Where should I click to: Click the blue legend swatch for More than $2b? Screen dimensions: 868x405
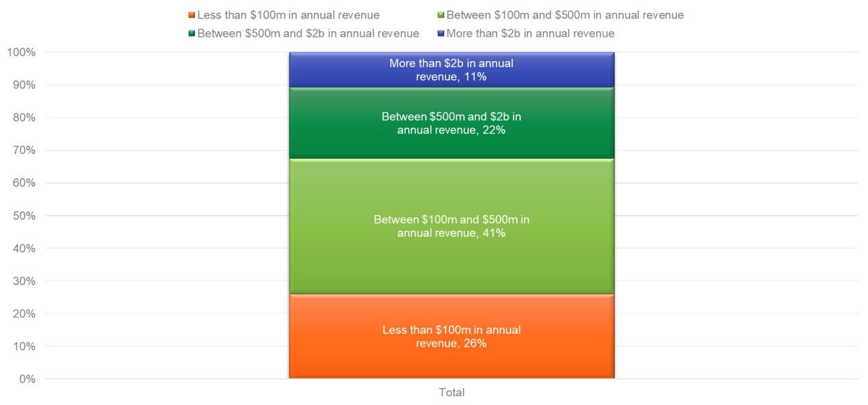441,33
